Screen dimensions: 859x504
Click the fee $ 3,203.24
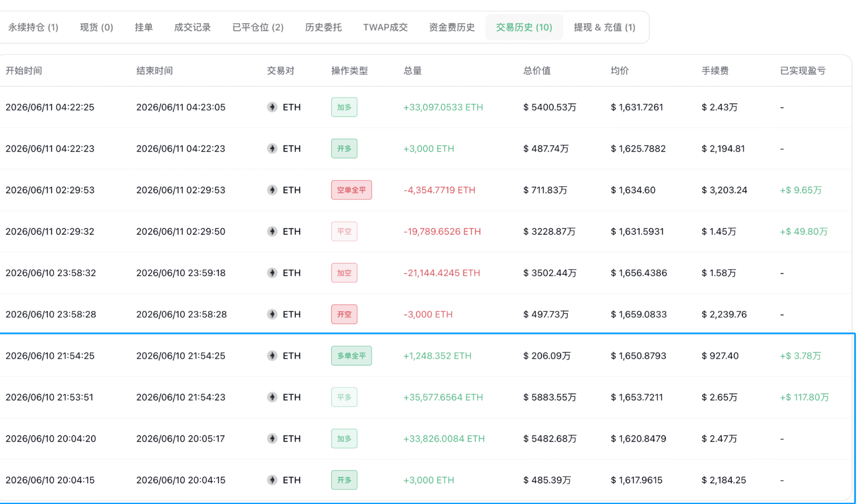click(x=724, y=190)
